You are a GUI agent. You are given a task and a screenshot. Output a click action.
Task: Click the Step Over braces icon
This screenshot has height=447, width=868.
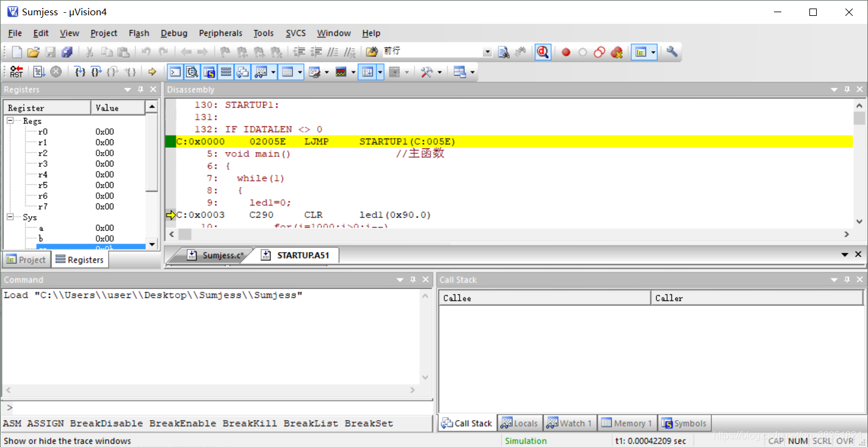coord(96,72)
